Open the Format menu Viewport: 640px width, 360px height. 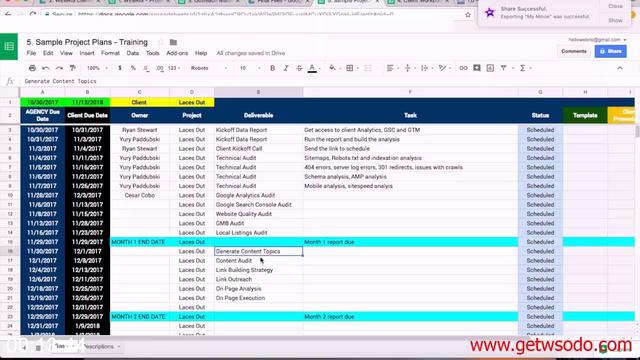110,53
